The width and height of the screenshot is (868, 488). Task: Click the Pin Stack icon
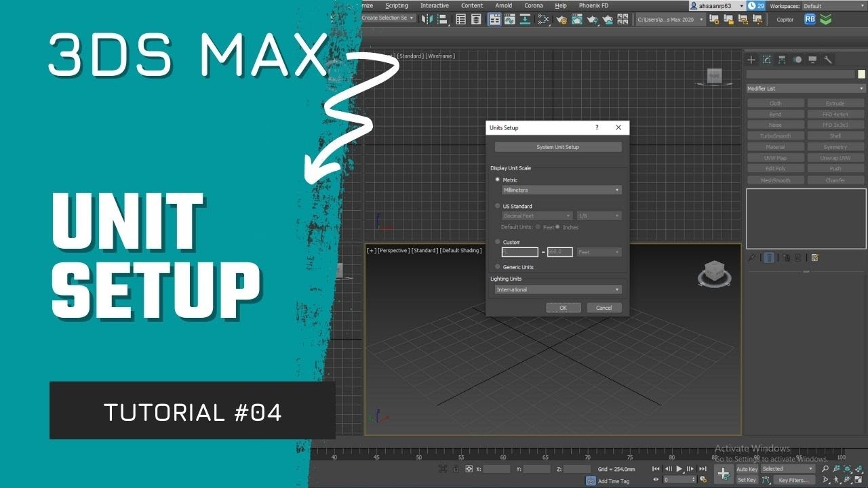(751, 258)
